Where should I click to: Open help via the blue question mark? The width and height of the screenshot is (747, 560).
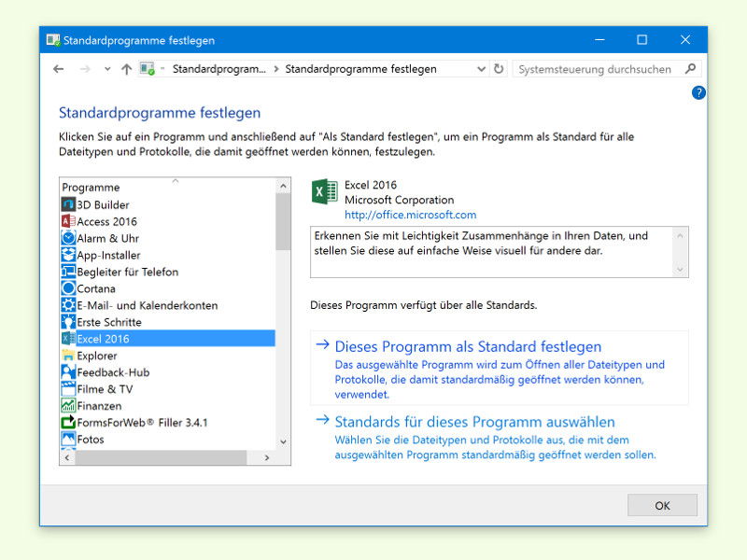[698, 92]
